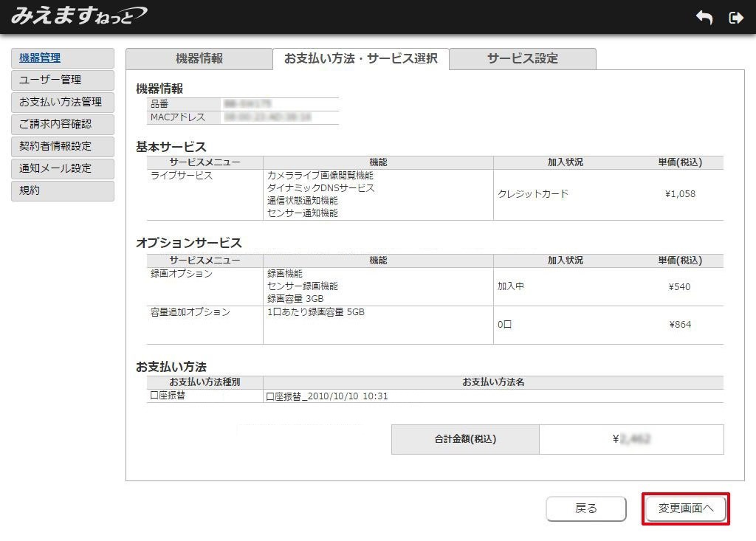Image resolution: width=756 pixels, height=541 pixels.
Task: Click the 容量追加オプション row label
Action: [190, 312]
